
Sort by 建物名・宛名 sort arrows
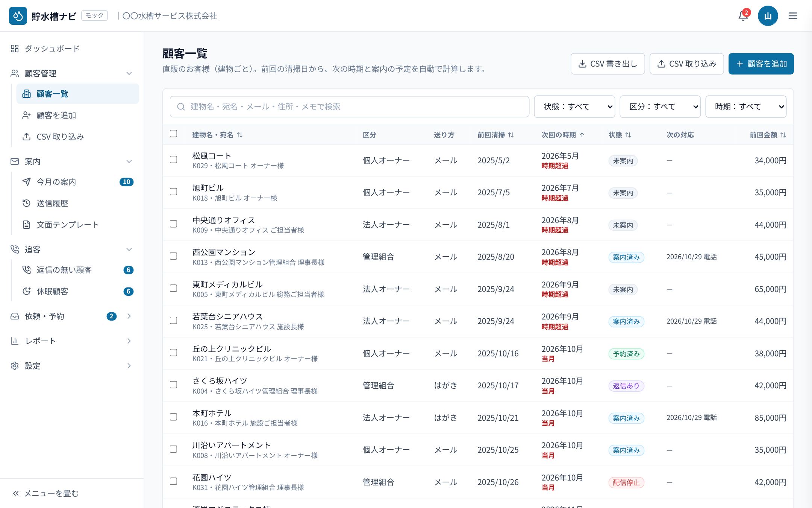[239, 135]
